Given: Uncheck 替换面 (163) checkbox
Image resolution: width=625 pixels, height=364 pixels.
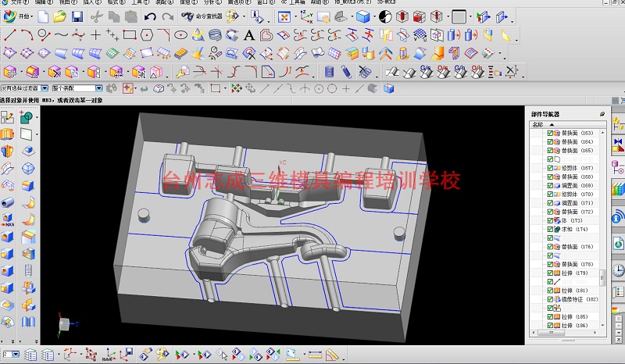Looking at the screenshot, I should click(550, 133).
